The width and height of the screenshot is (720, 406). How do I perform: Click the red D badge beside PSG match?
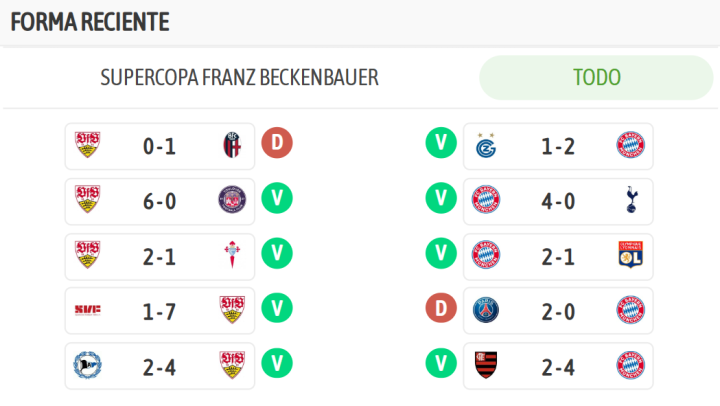pos(439,309)
